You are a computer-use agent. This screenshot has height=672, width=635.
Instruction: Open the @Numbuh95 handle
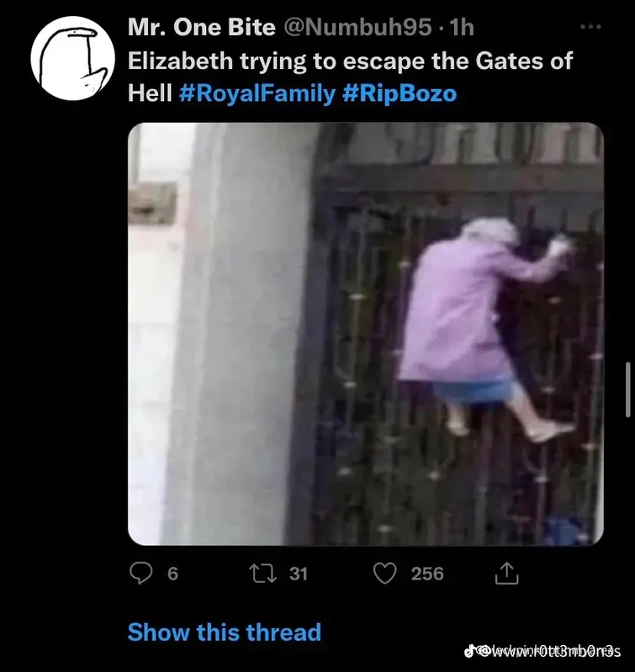pos(357,28)
